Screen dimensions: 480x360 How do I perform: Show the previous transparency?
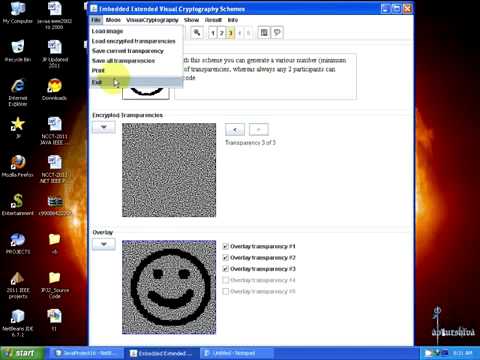pyautogui.click(x=235, y=130)
